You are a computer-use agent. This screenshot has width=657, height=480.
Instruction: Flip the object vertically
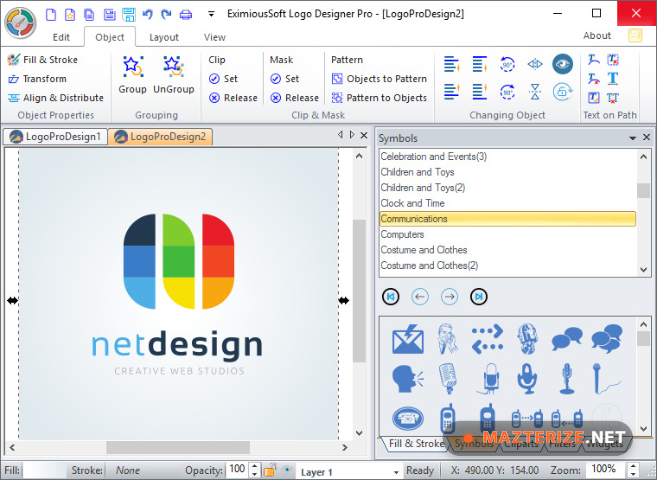(x=535, y=92)
